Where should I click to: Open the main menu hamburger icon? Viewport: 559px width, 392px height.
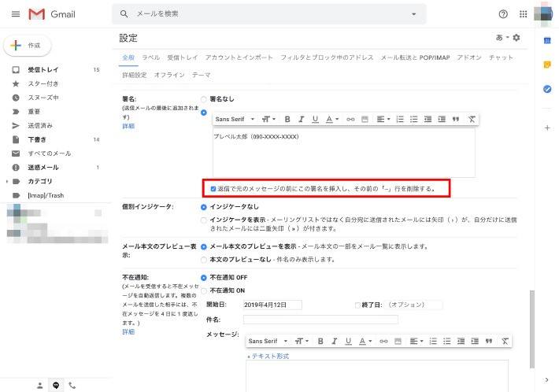click(x=16, y=14)
